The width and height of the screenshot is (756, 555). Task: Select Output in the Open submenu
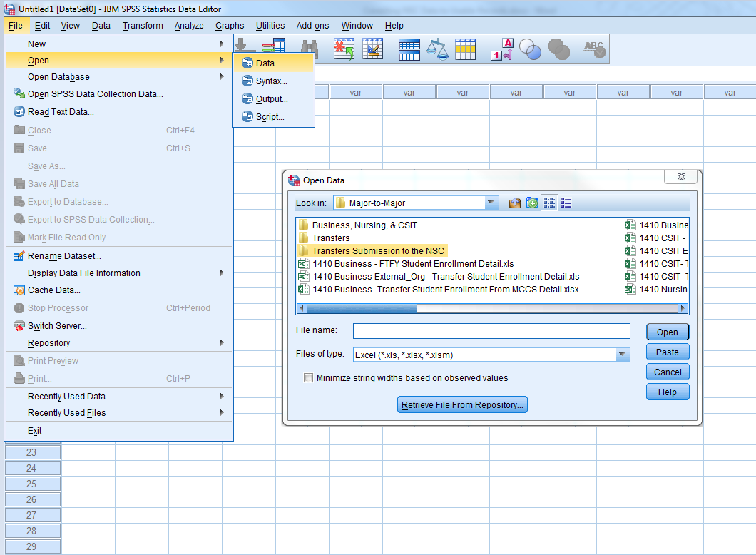274,99
